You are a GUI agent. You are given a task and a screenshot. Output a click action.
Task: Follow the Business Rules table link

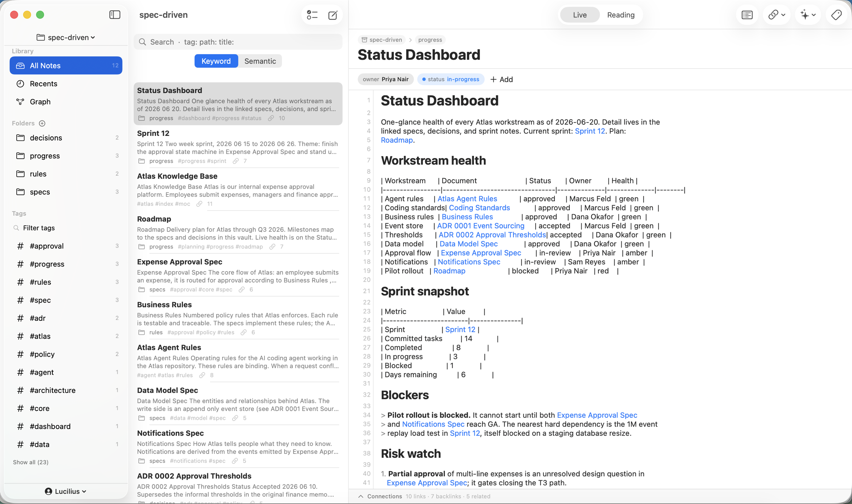click(467, 217)
